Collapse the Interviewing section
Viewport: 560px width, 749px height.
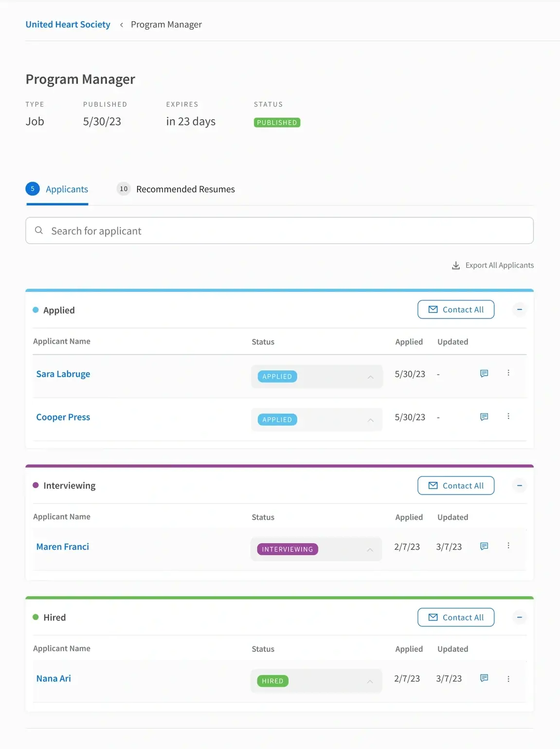(520, 486)
